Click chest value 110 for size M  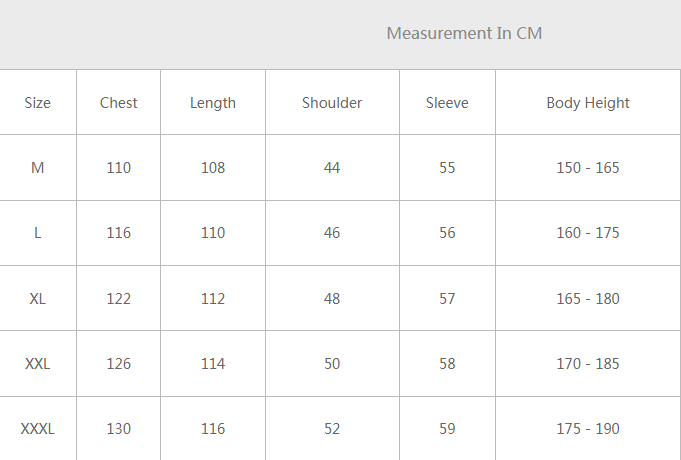119,168
